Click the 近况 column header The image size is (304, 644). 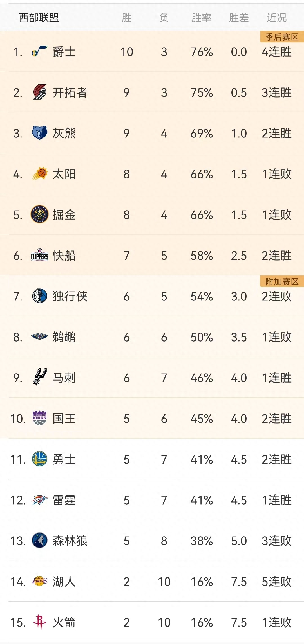(276, 18)
